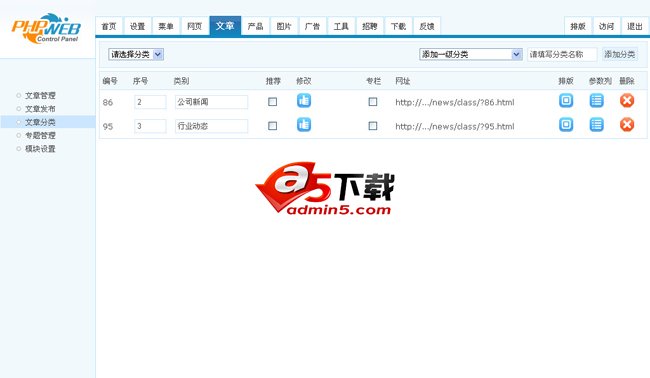The image size is (650, 378).
Task: Click the 行业动态 category name field
Action: (x=211, y=126)
